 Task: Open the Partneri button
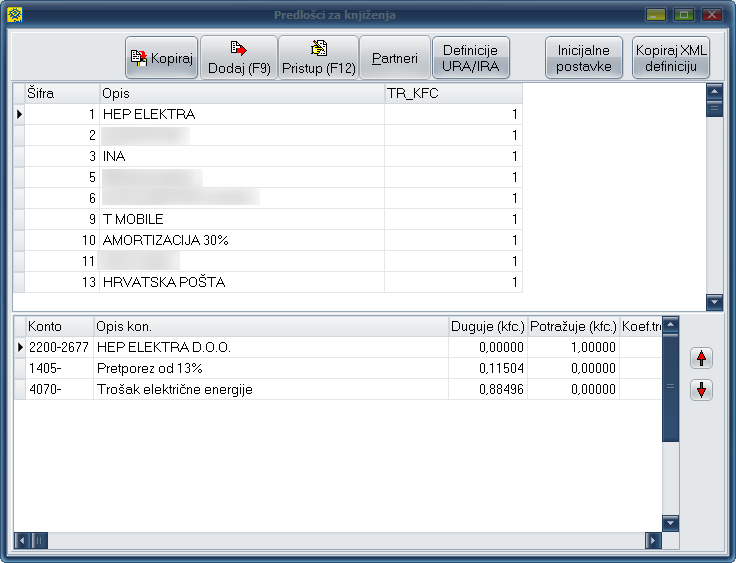tap(395, 58)
